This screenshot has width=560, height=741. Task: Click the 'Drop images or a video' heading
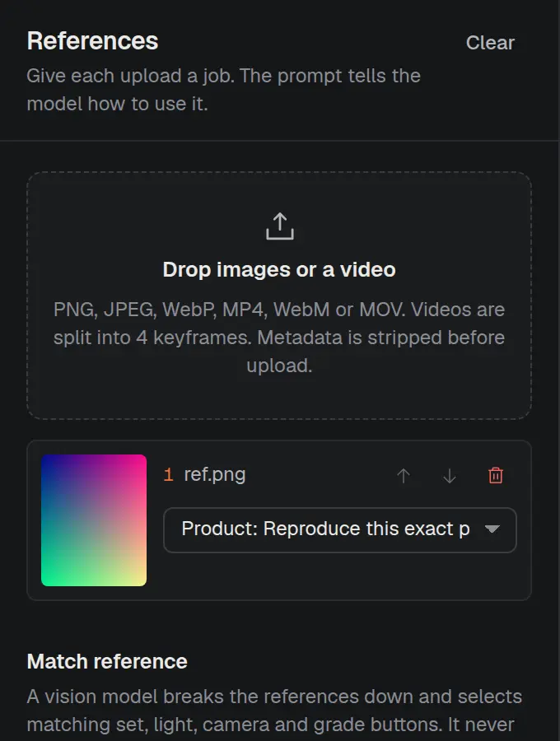tap(279, 270)
